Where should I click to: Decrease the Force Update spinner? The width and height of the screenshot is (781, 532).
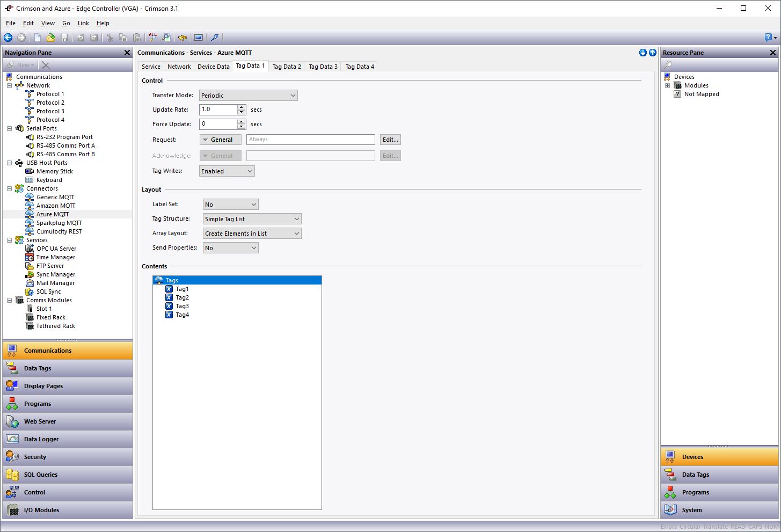242,127
